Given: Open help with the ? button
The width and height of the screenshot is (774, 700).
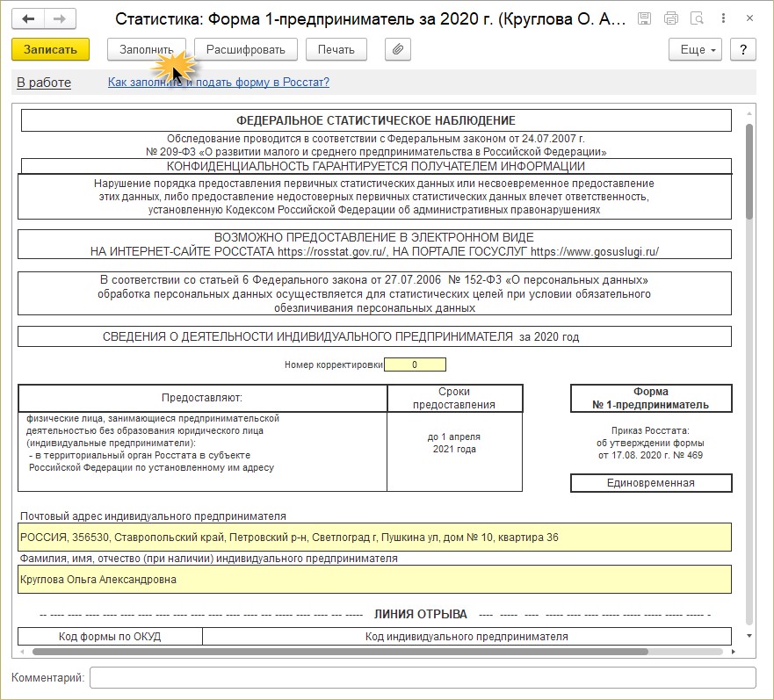Looking at the screenshot, I should click(x=743, y=49).
